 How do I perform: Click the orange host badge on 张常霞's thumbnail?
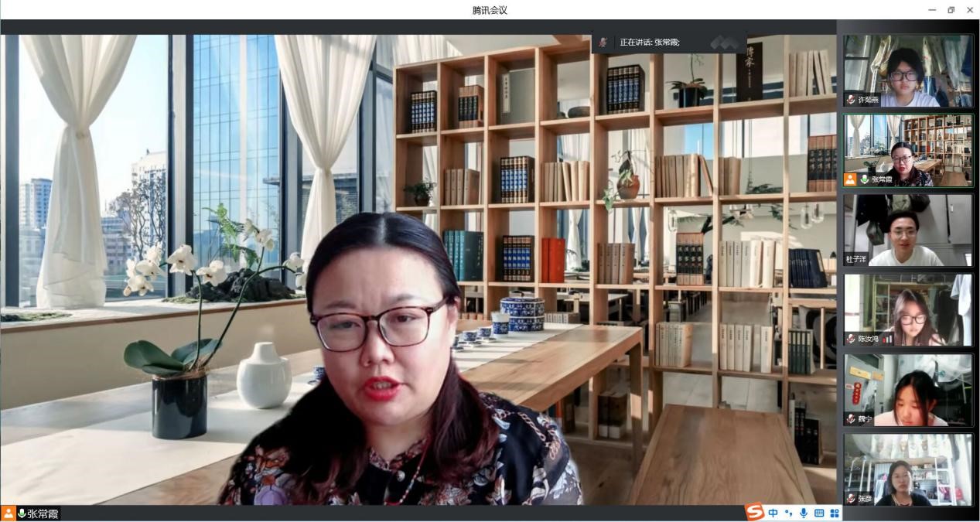click(850, 179)
